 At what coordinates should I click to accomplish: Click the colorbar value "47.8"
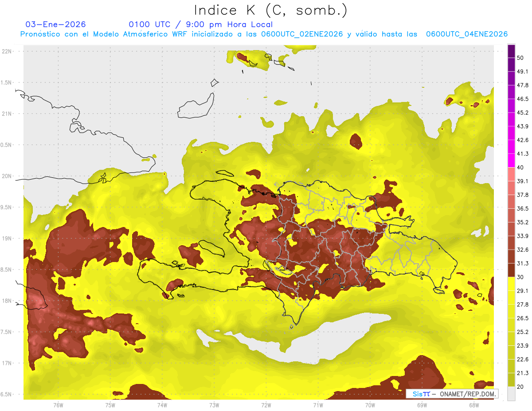point(523,85)
